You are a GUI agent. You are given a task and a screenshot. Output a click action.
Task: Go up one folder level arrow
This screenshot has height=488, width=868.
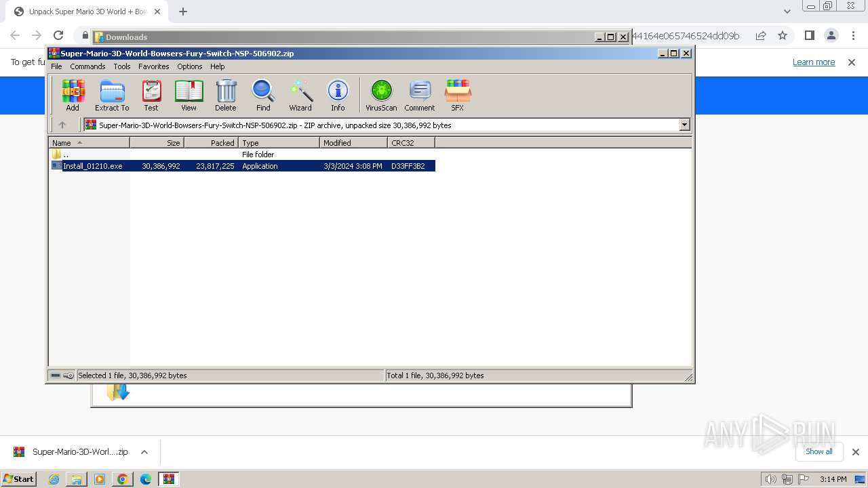62,125
